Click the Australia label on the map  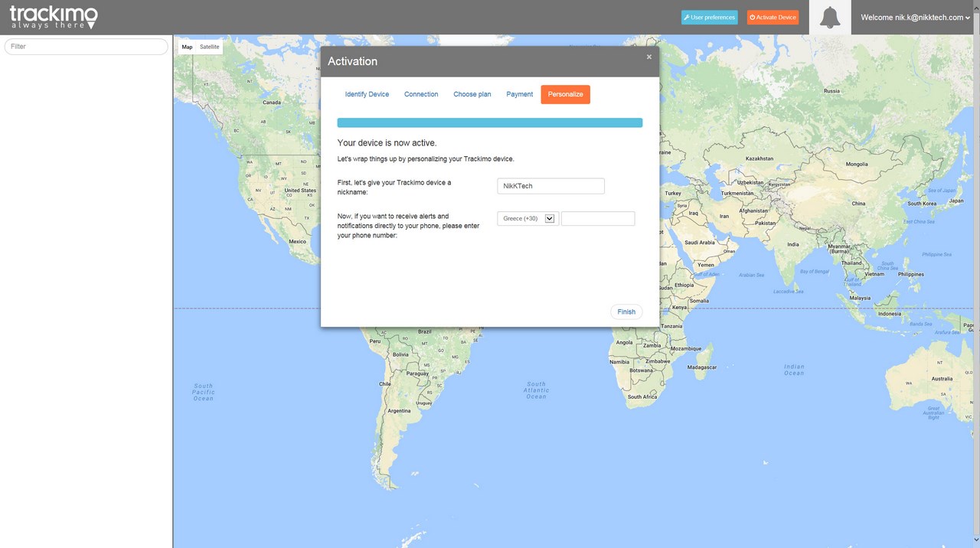(942, 379)
